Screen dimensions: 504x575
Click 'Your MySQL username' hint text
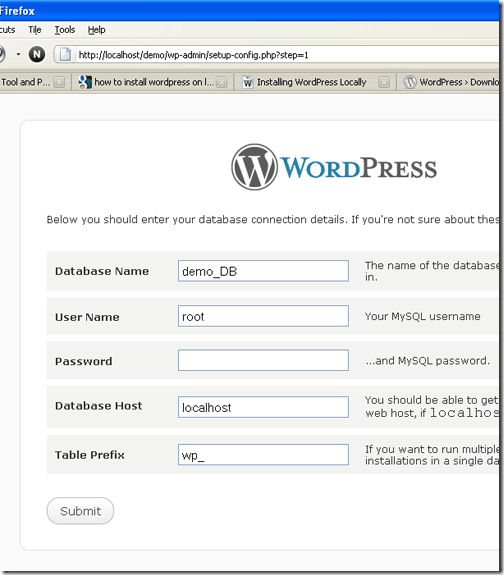423,316
